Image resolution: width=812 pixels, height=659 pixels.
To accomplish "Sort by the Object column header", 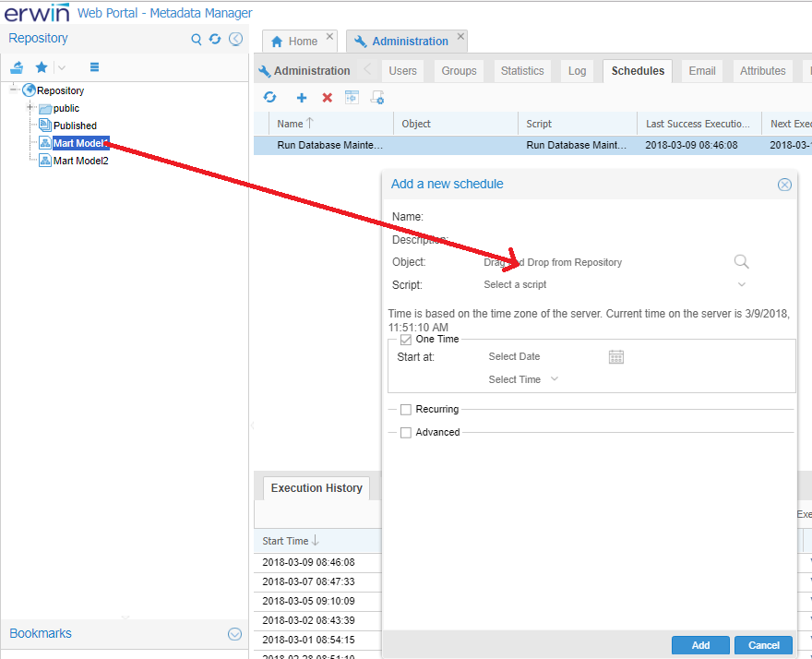I will [456, 124].
